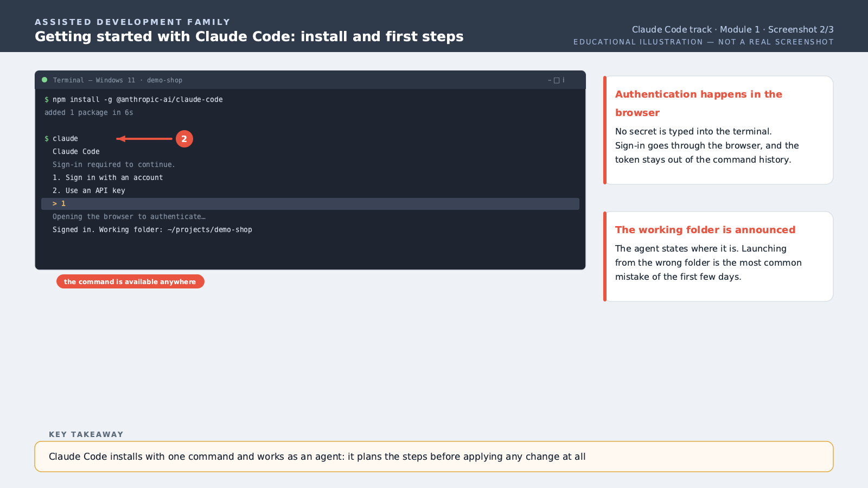This screenshot has width=868, height=488.
Task: Minimize the terminal window
Action: [x=550, y=80]
